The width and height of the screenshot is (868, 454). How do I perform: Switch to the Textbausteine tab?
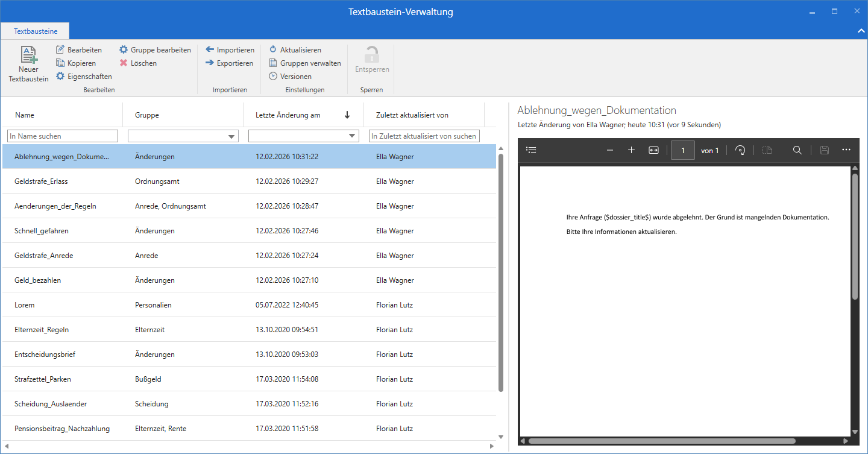[x=34, y=31]
